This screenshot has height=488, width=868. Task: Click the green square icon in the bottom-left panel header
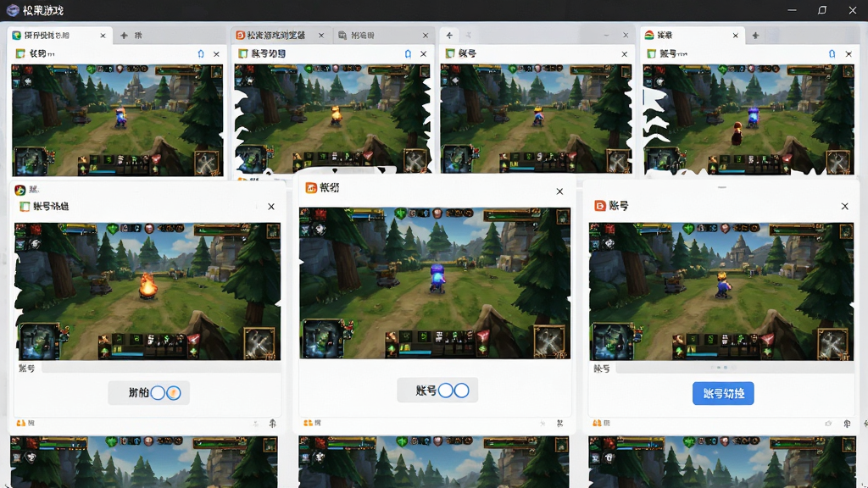pyautogui.click(x=25, y=207)
